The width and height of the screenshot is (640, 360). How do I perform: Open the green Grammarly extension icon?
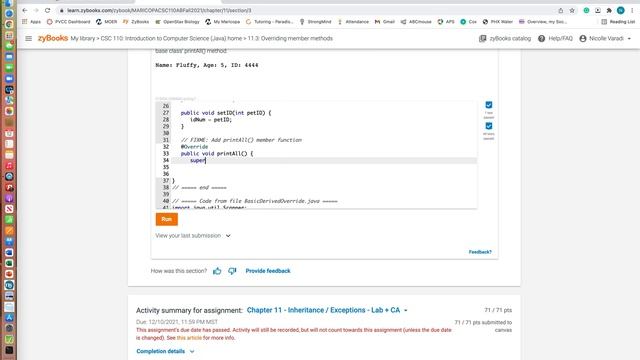coord(586,10)
